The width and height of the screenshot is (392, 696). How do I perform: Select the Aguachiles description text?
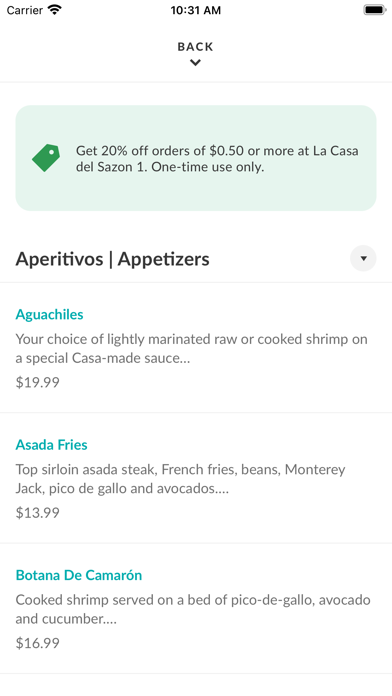(191, 348)
